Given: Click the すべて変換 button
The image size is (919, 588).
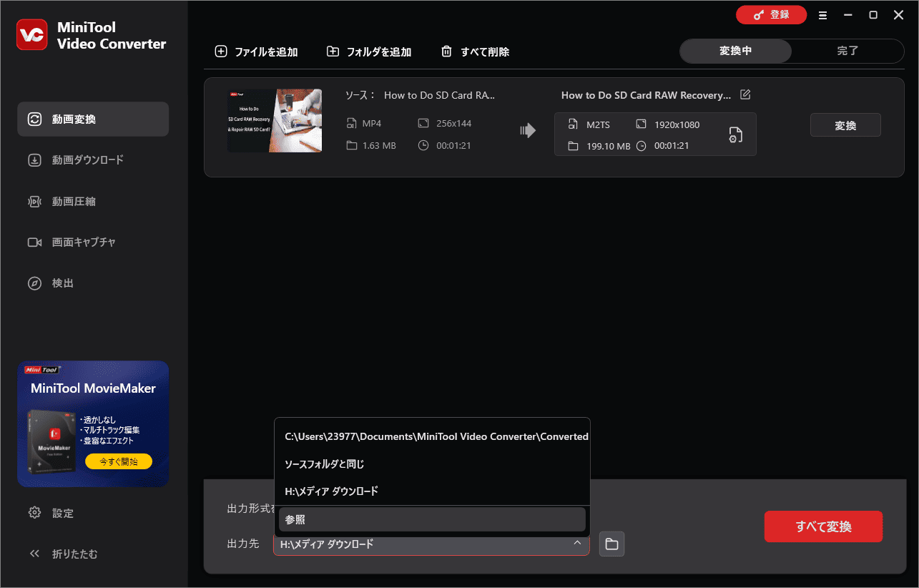Looking at the screenshot, I should point(823,526).
